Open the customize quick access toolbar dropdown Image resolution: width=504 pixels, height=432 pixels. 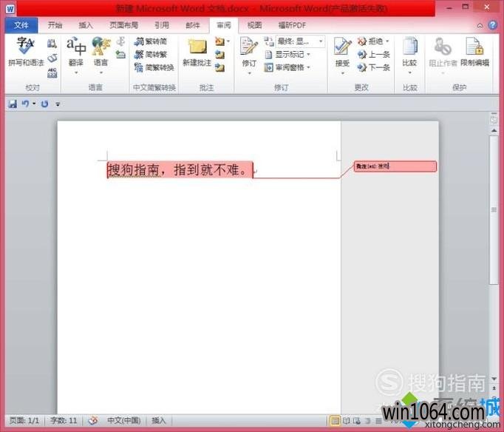point(58,104)
